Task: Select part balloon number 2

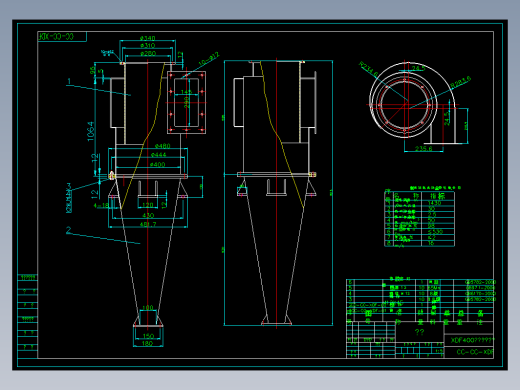Action: click(69, 230)
